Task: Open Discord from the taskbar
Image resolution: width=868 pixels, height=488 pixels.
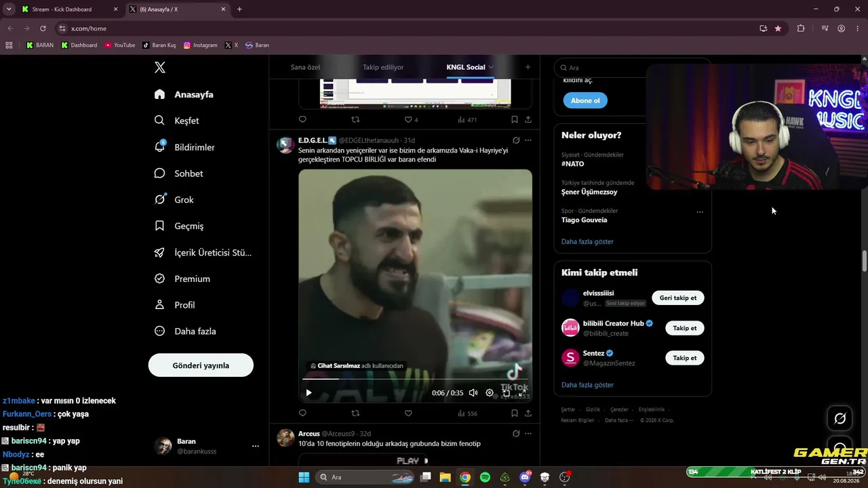Action: tap(525, 477)
